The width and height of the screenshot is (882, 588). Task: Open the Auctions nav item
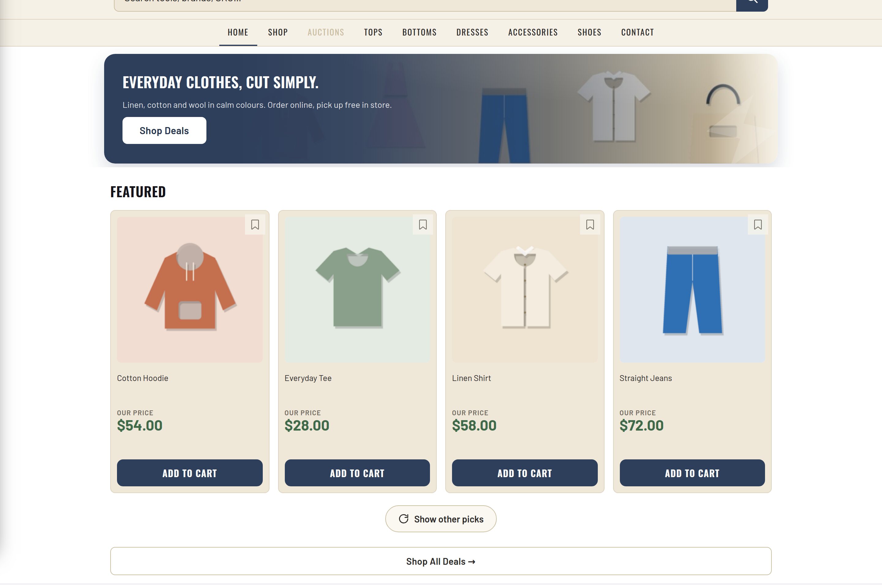pyautogui.click(x=326, y=33)
